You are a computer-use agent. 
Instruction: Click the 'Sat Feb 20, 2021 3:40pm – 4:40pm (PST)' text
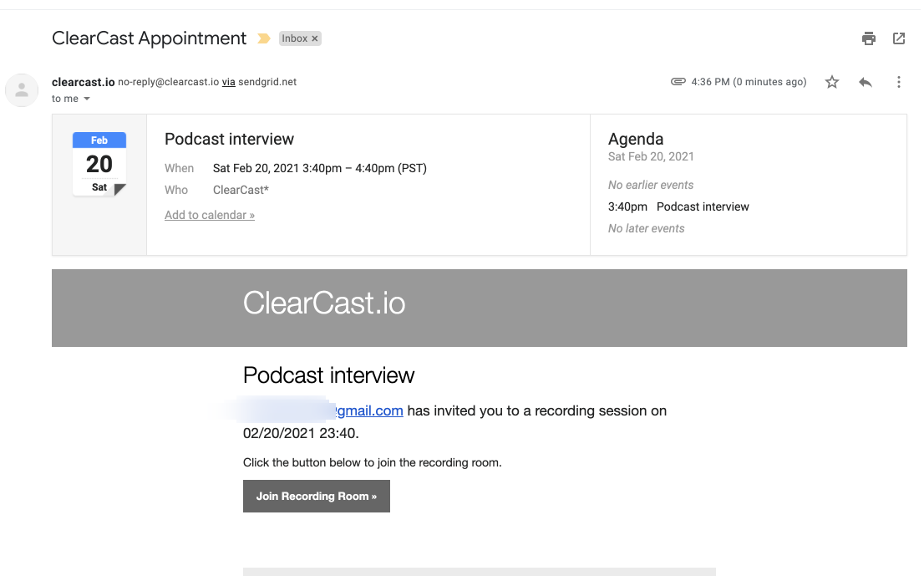click(320, 168)
